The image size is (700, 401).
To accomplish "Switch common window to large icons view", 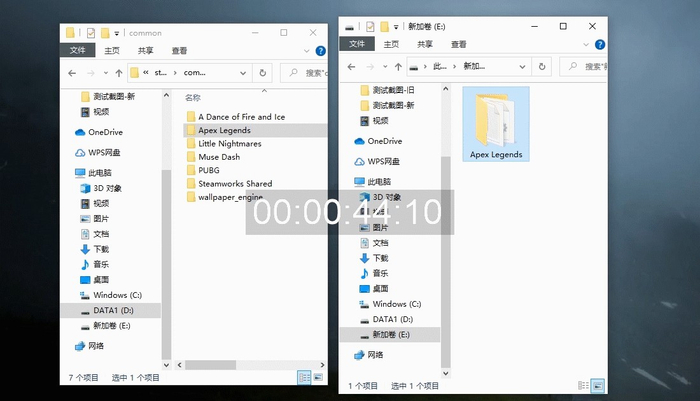I will pyautogui.click(x=318, y=377).
